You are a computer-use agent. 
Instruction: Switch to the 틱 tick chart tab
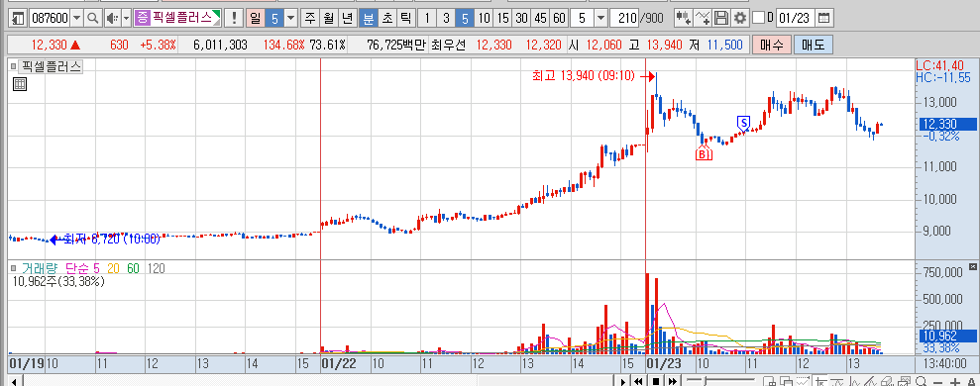[x=405, y=18]
